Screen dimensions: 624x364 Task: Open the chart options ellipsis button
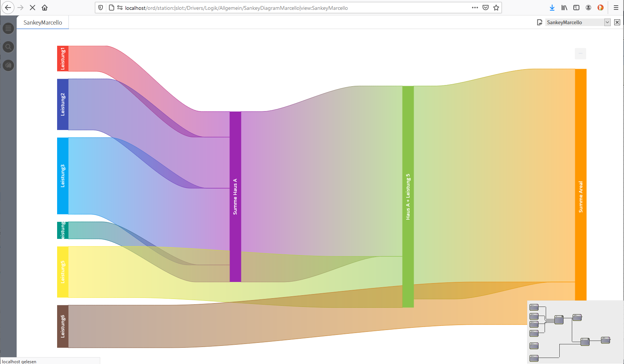coord(581,54)
